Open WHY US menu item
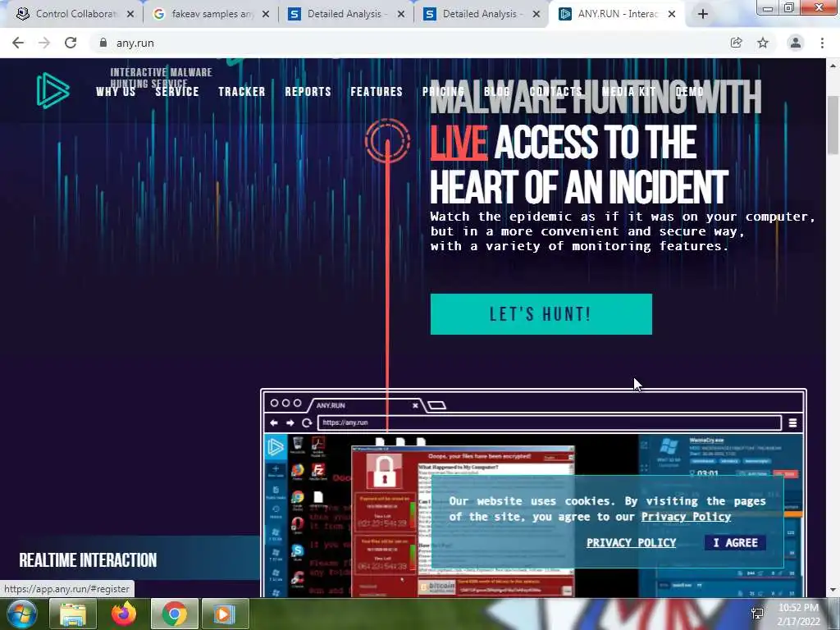This screenshot has height=630, width=840. click(116, 92)
